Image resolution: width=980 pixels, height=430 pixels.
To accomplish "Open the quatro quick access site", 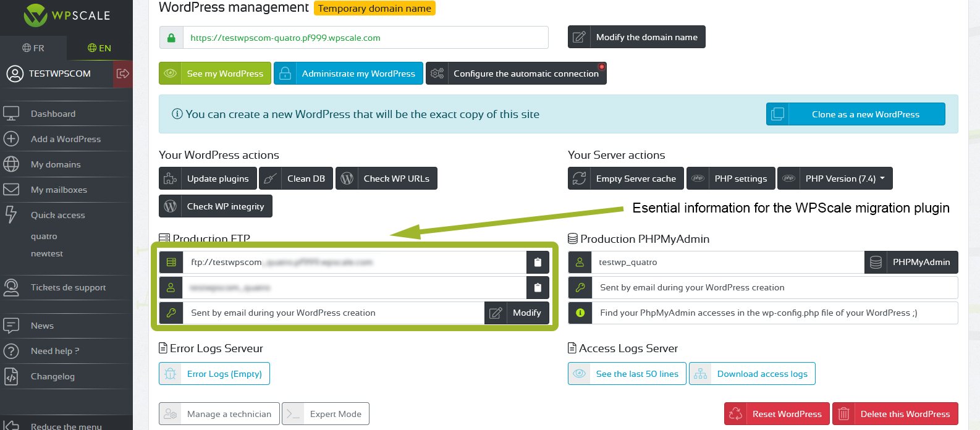I will click(x=44, y=236).
